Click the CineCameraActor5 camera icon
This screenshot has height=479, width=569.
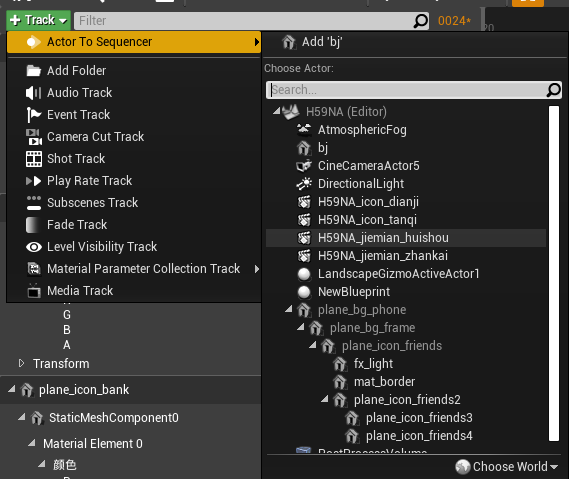click(x=304, y=166)
